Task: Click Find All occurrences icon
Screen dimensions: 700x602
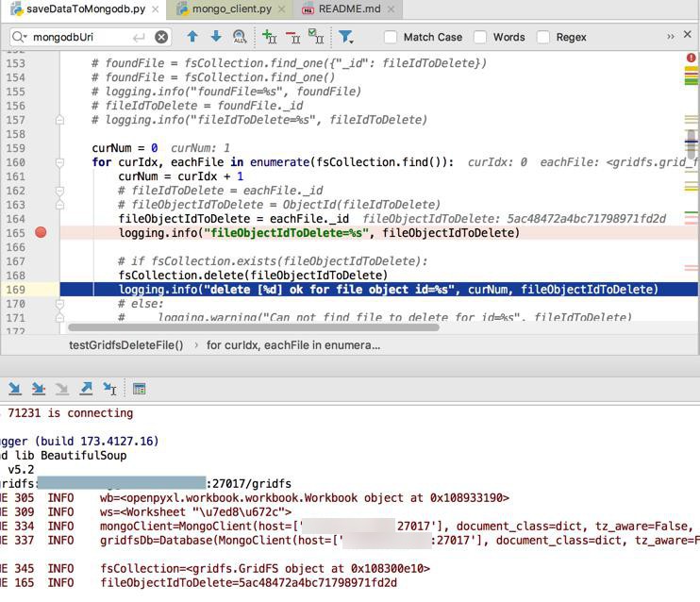Action: pos(240,37)
